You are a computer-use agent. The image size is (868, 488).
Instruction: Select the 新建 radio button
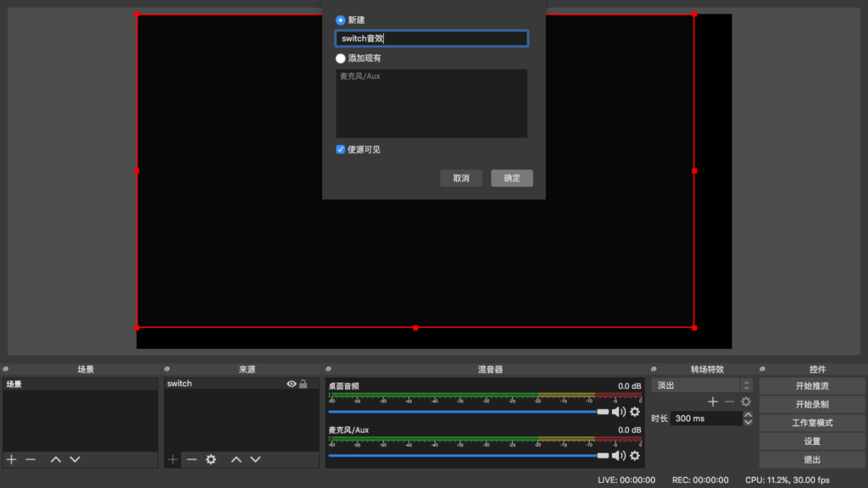[x=340, y=19]
